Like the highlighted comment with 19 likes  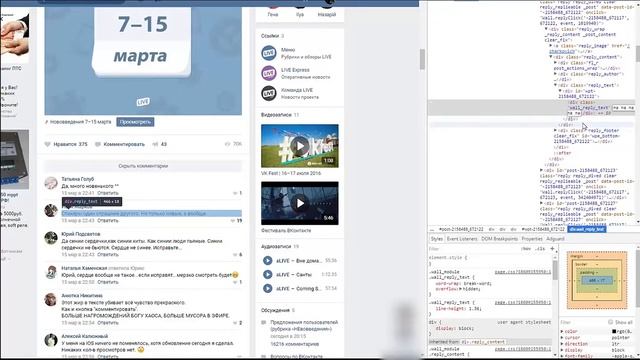(233, 220)
